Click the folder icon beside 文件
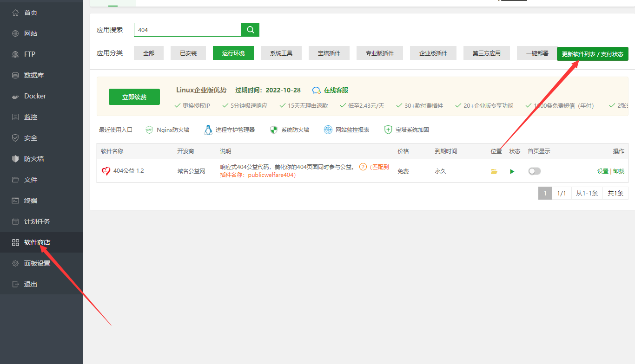This screenshot has height=364, width=635. click(15, 180)
